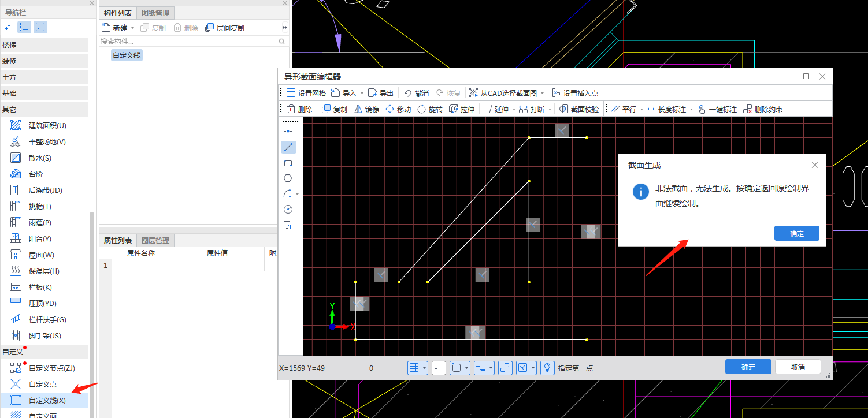Select the 移动 move tool

coord(398,109)
